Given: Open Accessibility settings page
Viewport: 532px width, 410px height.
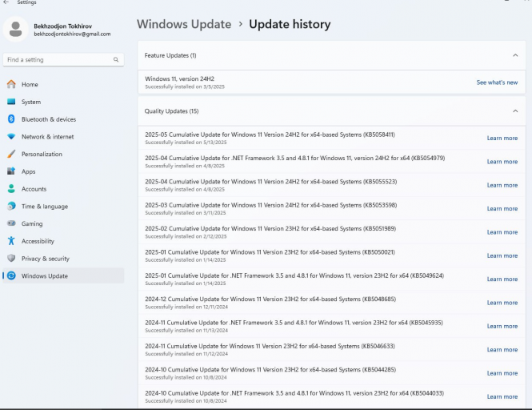Looking at the screenshot, I should (63, 241).
